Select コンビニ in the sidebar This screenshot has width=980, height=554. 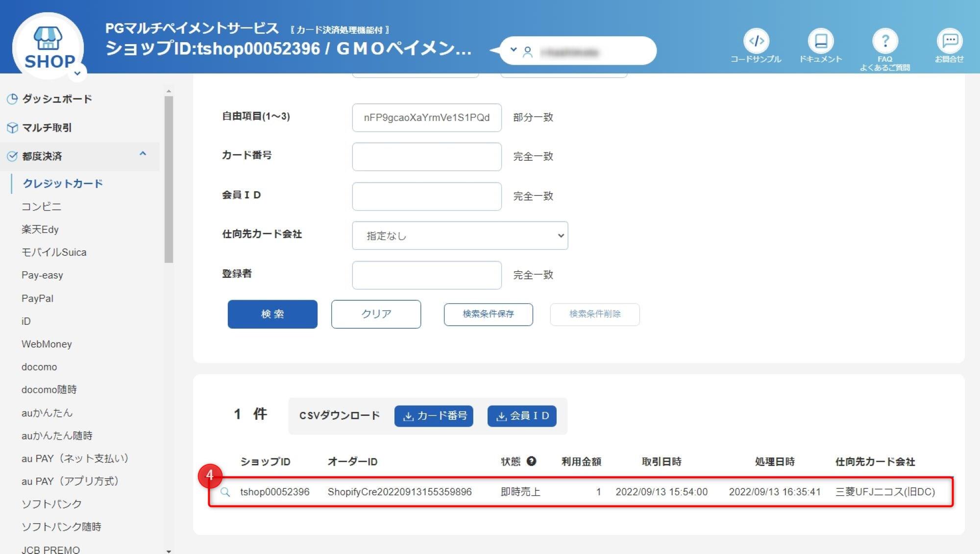[42, 206]
